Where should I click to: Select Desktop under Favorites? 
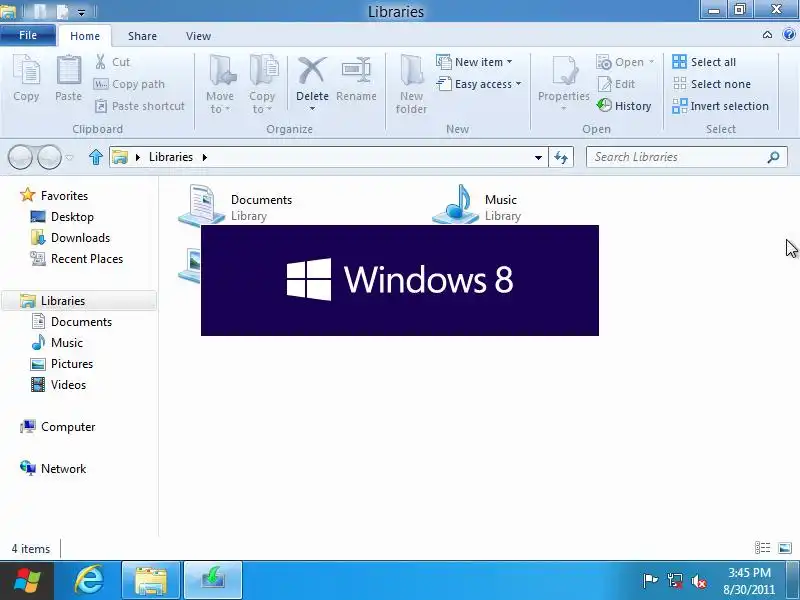[x=62, y=217]
